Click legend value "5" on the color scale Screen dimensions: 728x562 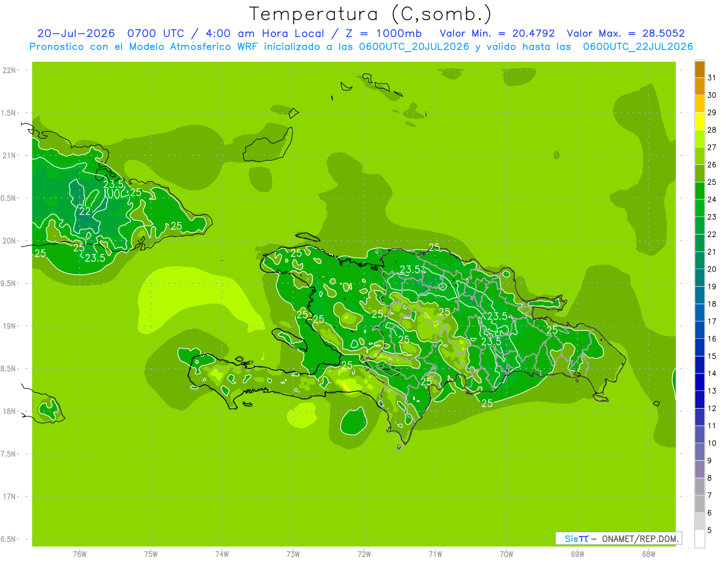pyautogui.click(x=710, y=530)
